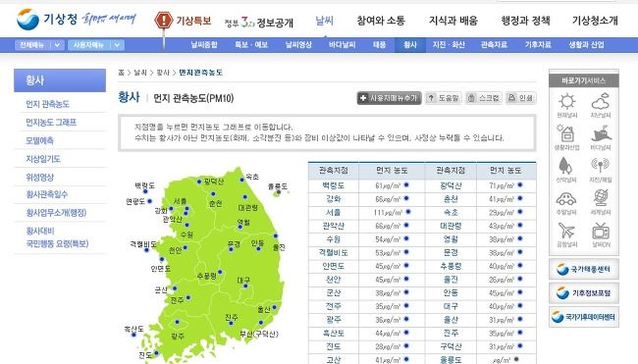Screen dimensions: 638x364
Task: Click 홈 in the breadcrumb
Action: click(121, 73)
